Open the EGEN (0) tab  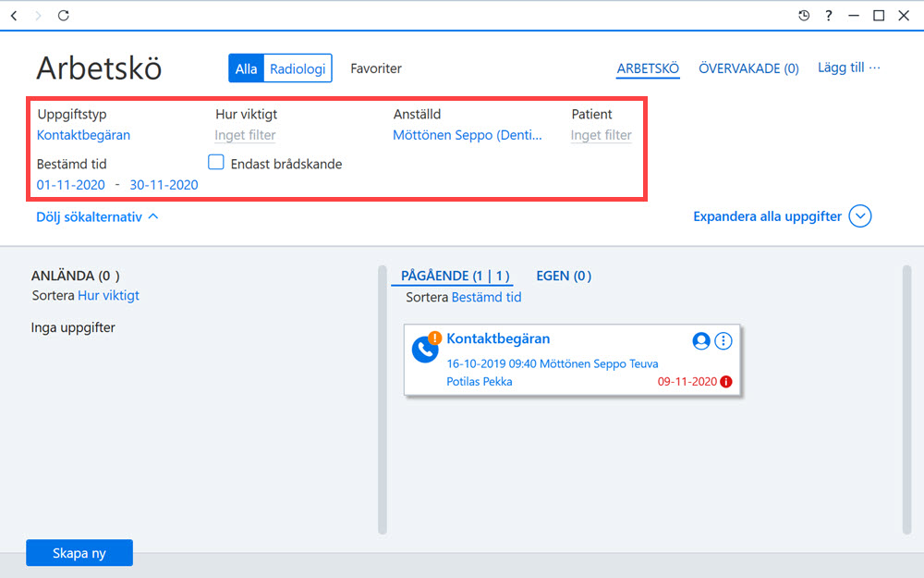pyautogui.click(x=564, y=276)
